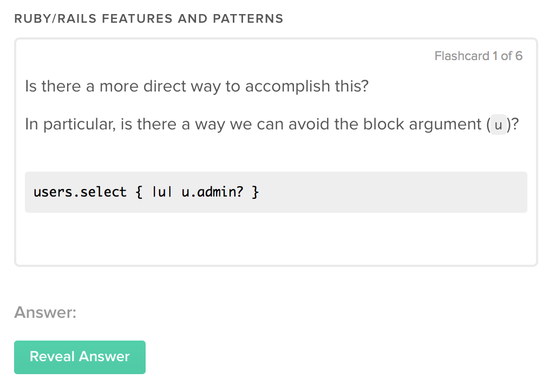Click blank card space below the code block
Image resolution: width=549 pixels, height=392 pixels.
276,238
